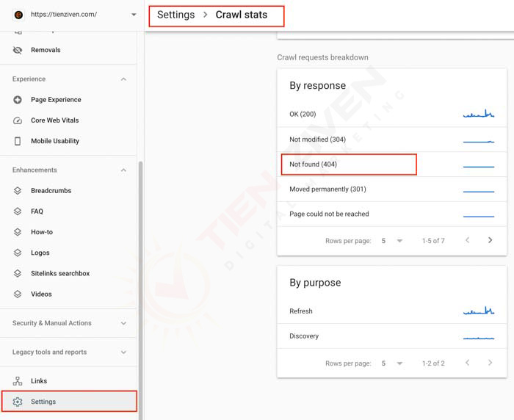Screen dimensions: 514x420
Task: Open By response rows-per-page dropdown
Action: point(391,241)
